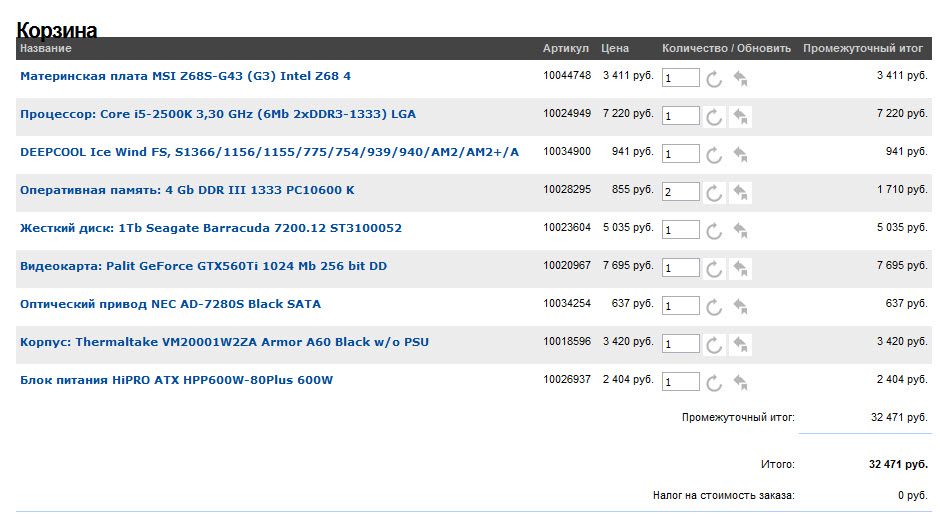940x520 pixels.
Task: Open DEEPCOOL Ice Wind FS product link
Action: (269, 152)
